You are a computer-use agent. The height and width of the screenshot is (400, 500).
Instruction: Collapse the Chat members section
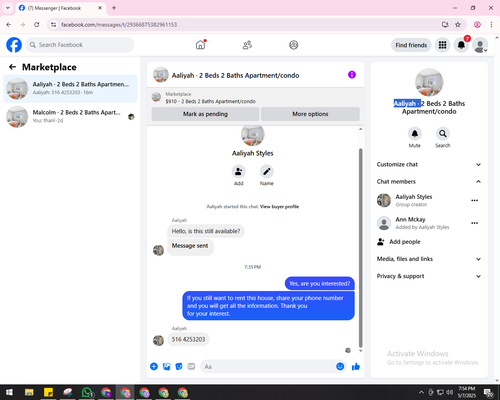[429, 182]
